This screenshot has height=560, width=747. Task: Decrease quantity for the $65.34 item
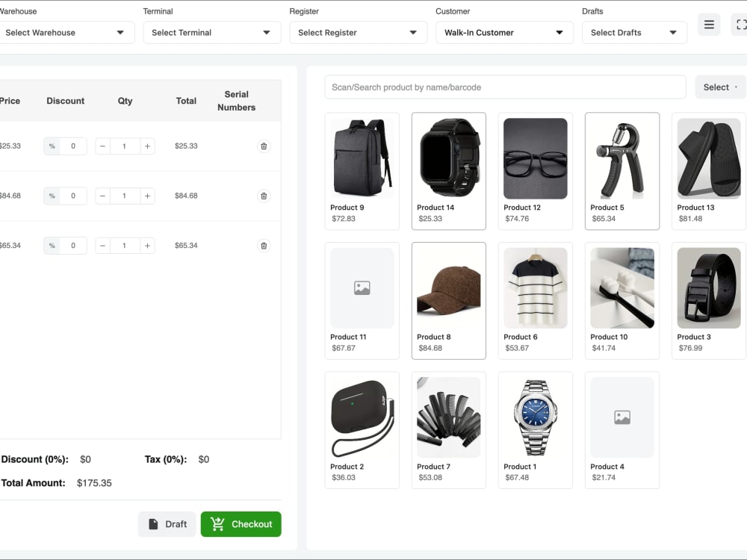102,246
